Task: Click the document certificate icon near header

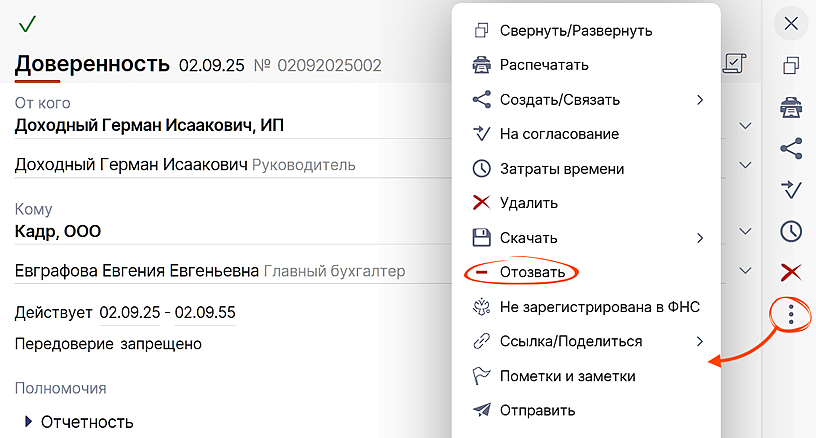Action: click(x=734, y=64)
